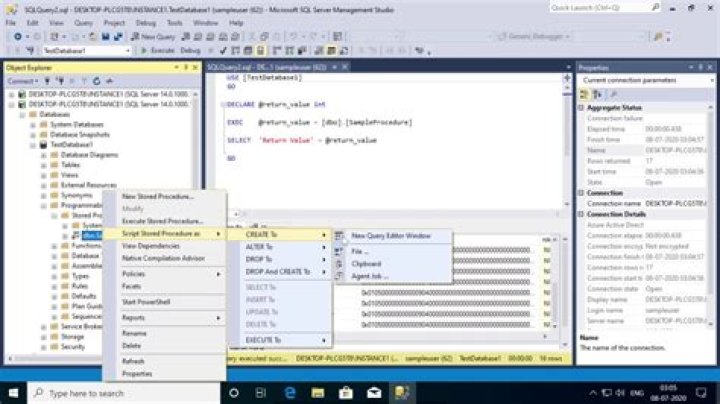
Task: Choose Native Compilation Advisor item
Action: pyautogui.click(x=163, y=258)
